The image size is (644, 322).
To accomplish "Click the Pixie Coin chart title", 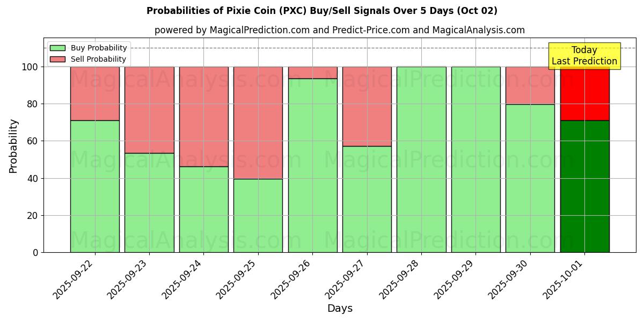I will [x=321, y=11].
